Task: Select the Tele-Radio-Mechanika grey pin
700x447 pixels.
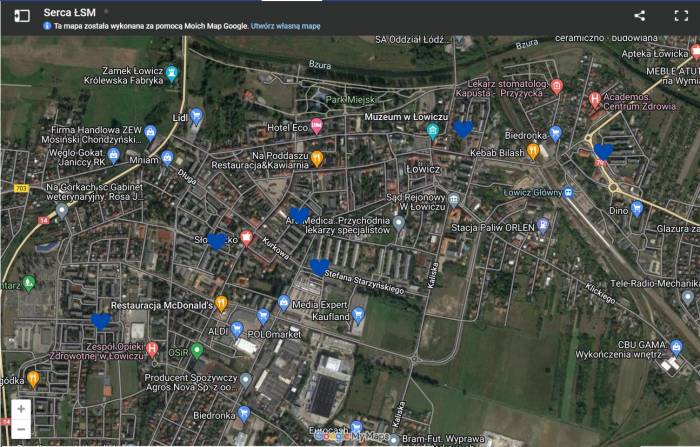Action: (688, 297)
